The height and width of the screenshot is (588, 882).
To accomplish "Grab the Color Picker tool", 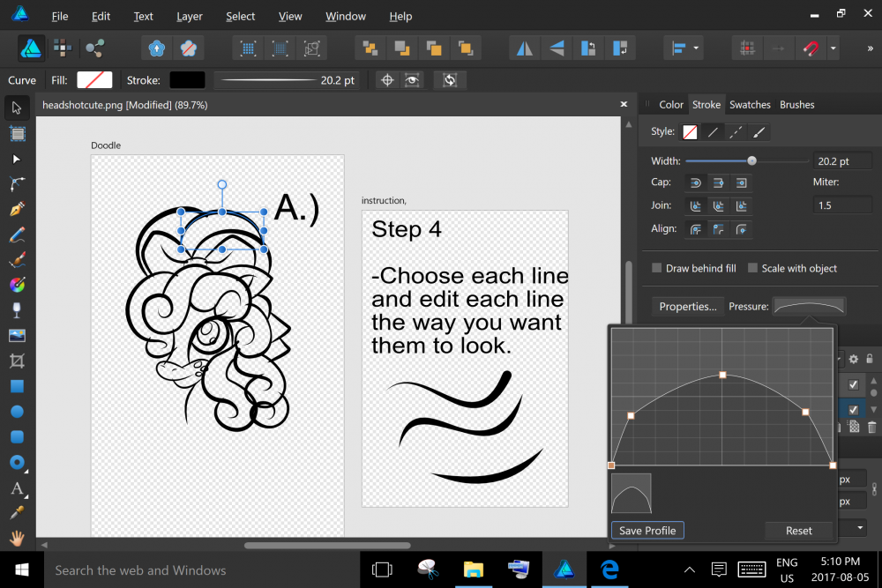I will (17, 512).
